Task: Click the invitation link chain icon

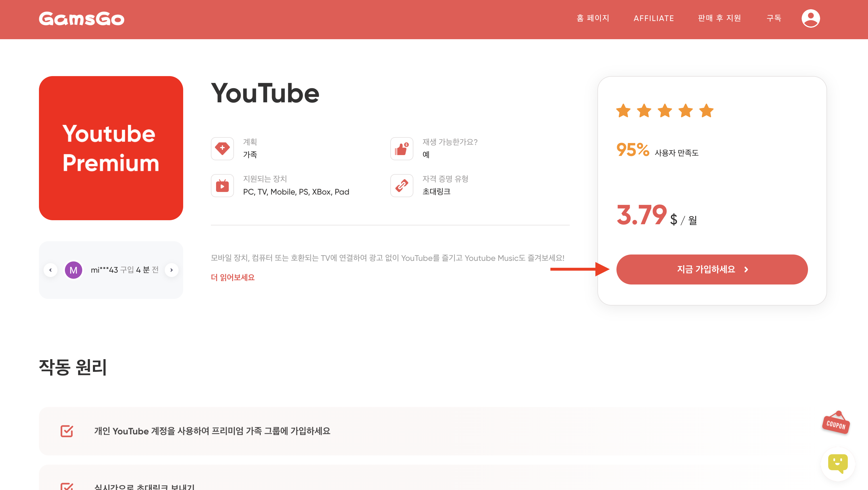Action: [402, 186]
